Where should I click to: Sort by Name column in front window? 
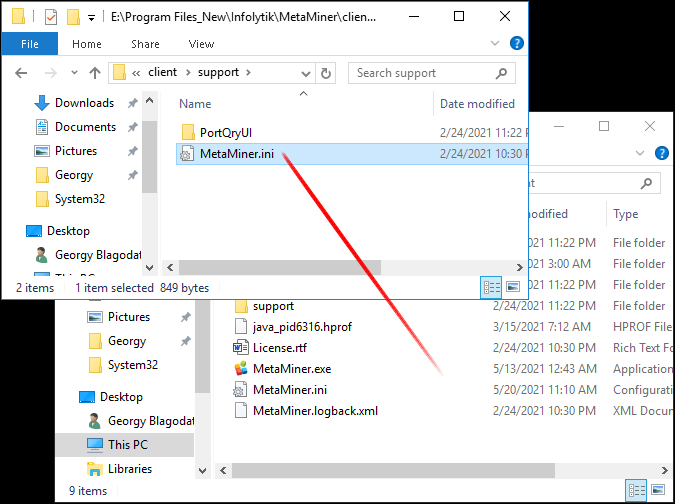coord(195,104)
